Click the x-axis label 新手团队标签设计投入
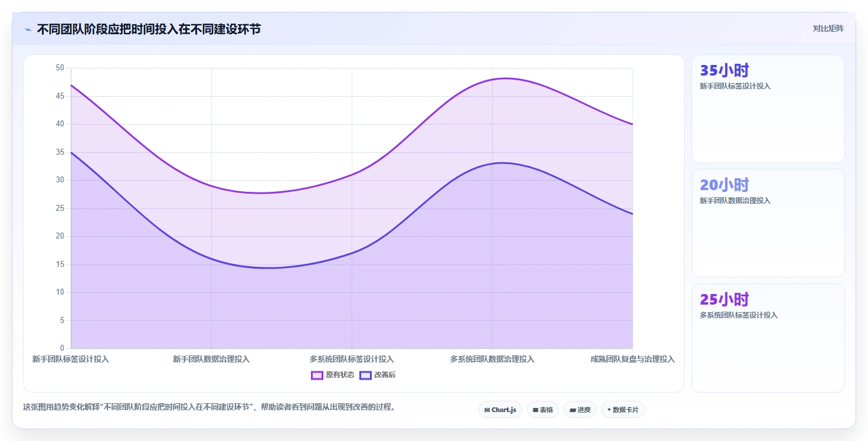This screenshot has width=868, height=441. [71, 359]
